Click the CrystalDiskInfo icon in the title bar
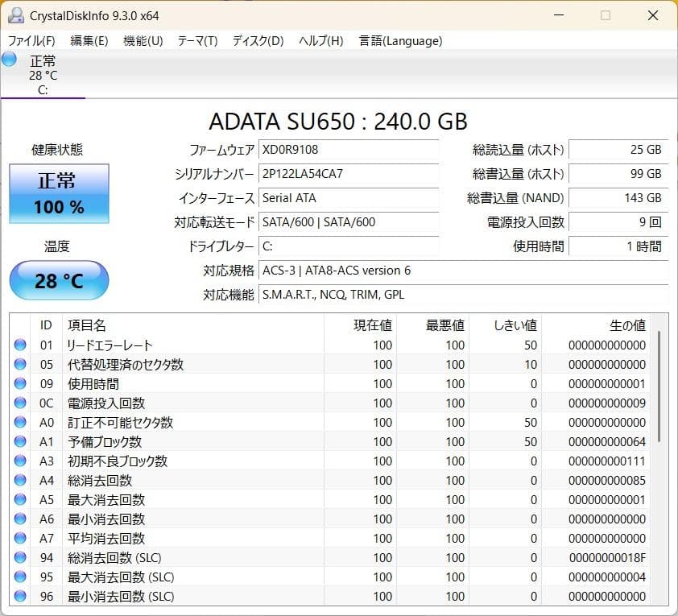The image size is (678, 616). [x=15, y=14]
